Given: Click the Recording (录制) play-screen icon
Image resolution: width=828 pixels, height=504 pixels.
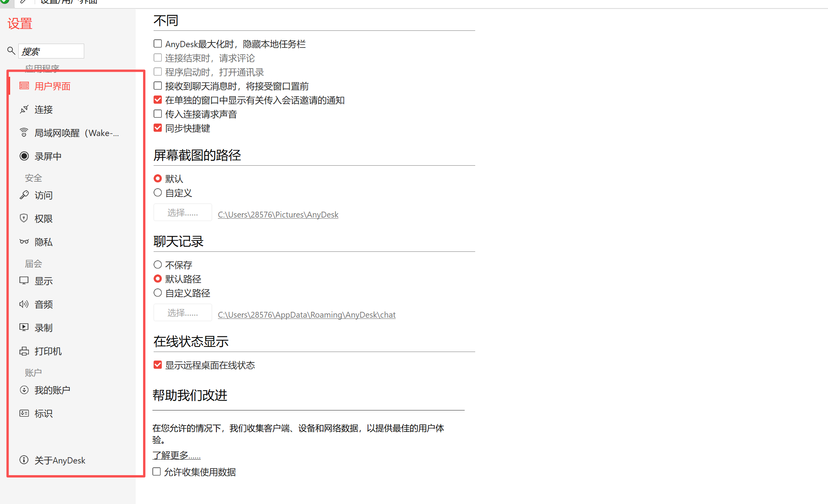Looking at the screenshot, I should [24, 327].
